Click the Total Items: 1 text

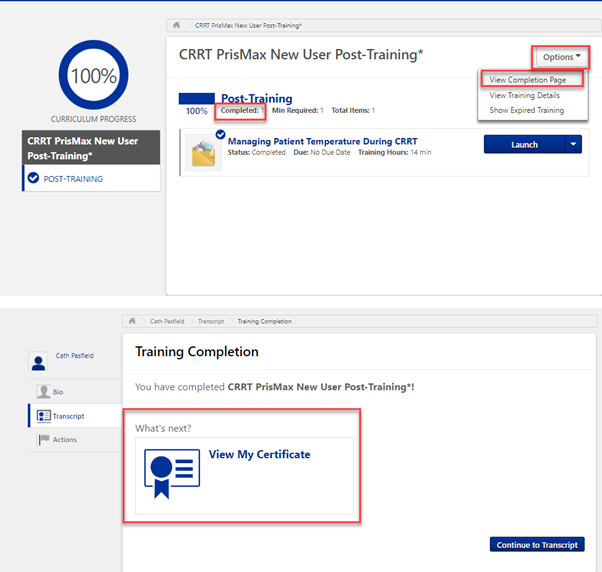(353, 111)
